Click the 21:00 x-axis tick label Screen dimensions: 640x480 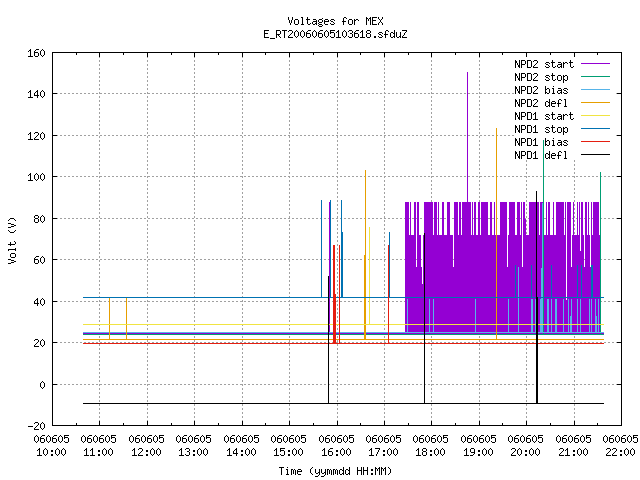click(x=573, y=452)
